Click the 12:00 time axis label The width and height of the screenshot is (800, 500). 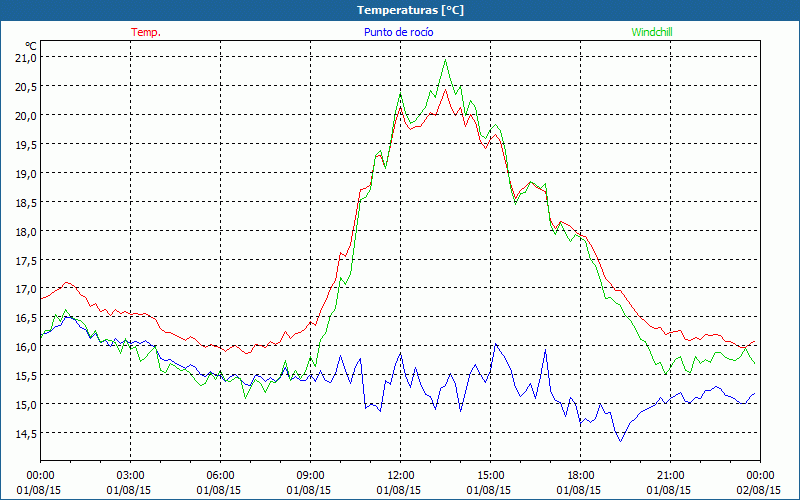coord(401,476)
